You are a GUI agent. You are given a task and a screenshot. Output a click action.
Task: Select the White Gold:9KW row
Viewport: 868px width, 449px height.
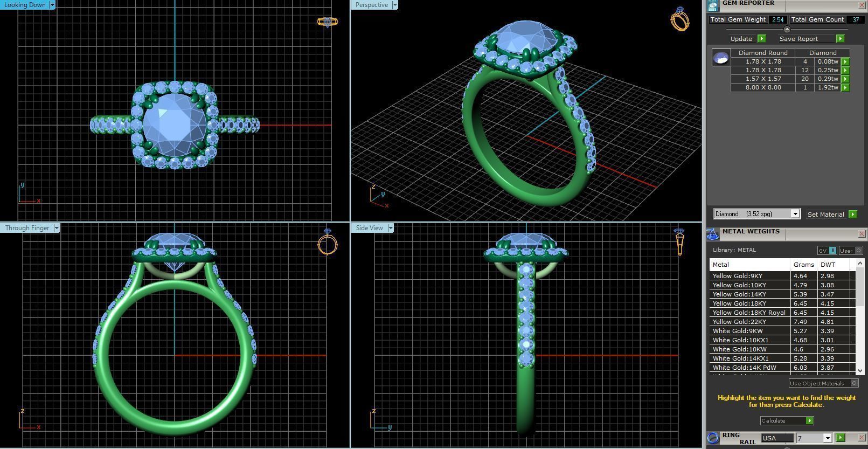[x=782, y=331]
